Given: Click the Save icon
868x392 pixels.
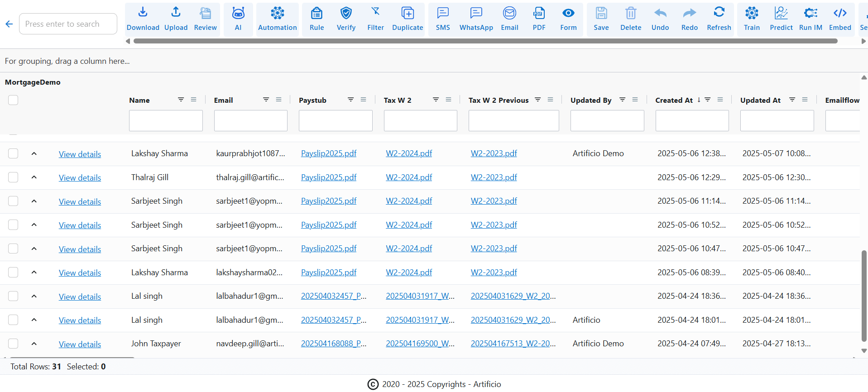Looking at the screenshot, I should (601, 19).
